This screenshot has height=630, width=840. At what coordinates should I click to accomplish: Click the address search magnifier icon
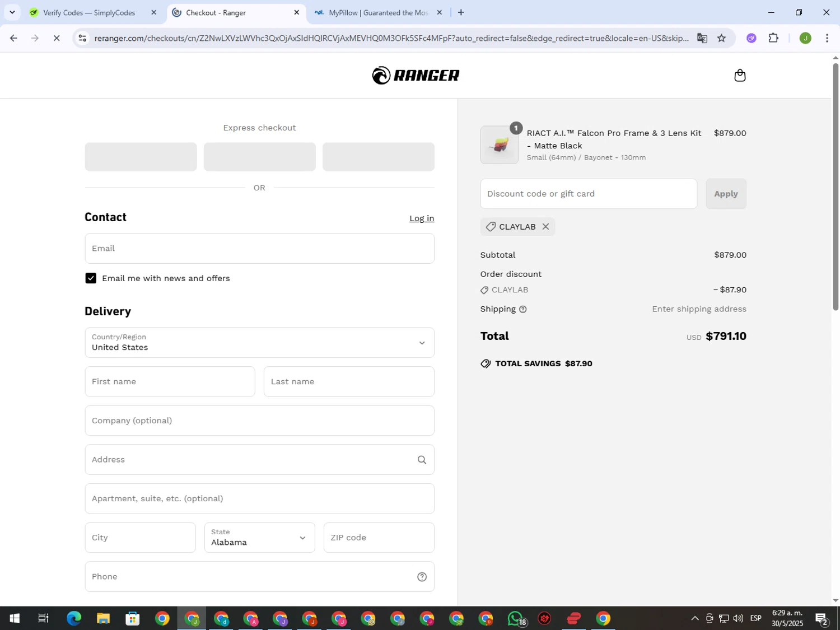point(422,460)
